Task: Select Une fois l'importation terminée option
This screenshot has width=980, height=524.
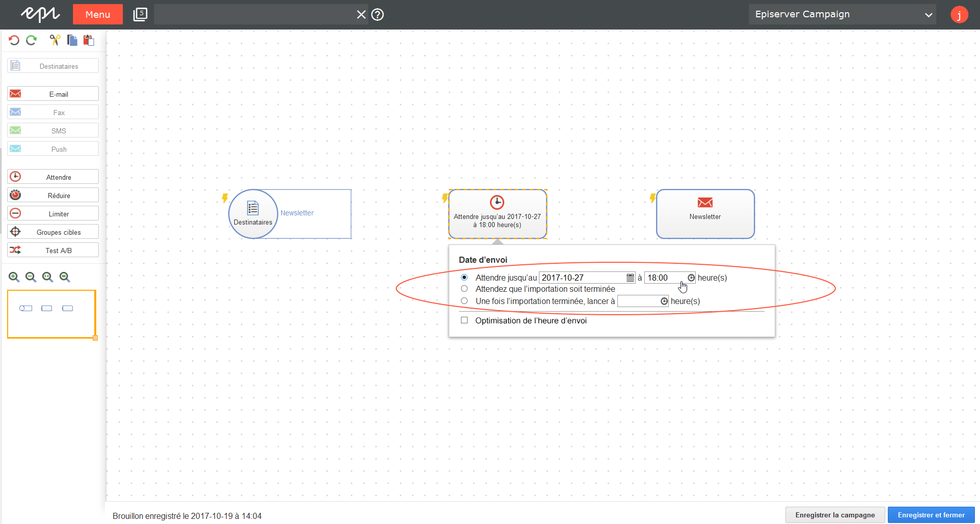Action: [x=464, y=301]
